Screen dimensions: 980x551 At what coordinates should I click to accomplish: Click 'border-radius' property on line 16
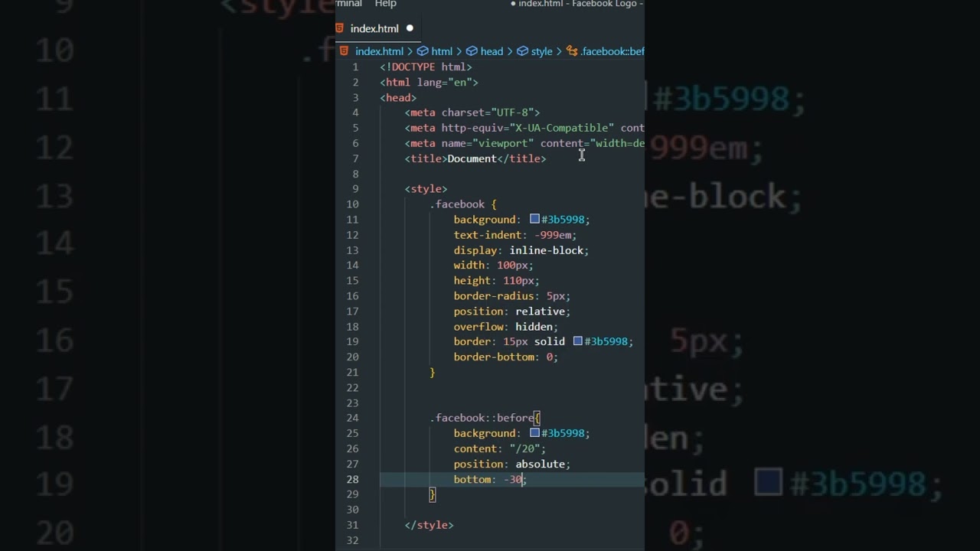[494, 296]
